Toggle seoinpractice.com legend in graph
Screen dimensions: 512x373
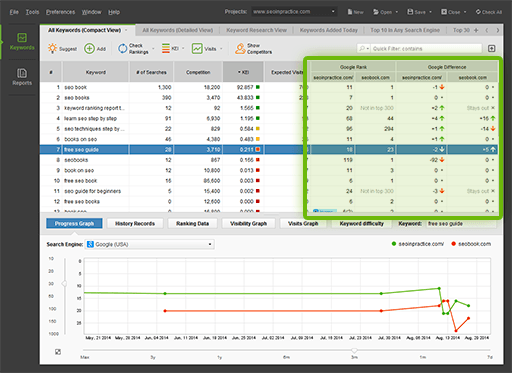pos(418,244)
